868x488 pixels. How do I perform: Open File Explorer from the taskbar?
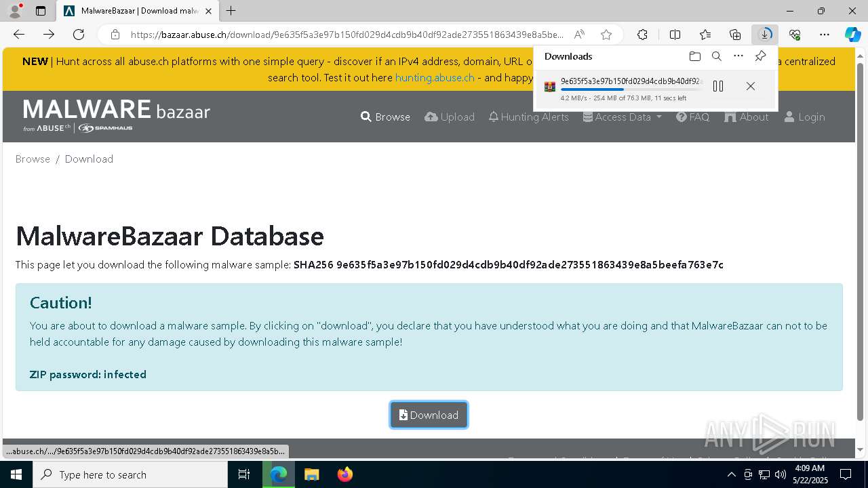click(311, 474)
